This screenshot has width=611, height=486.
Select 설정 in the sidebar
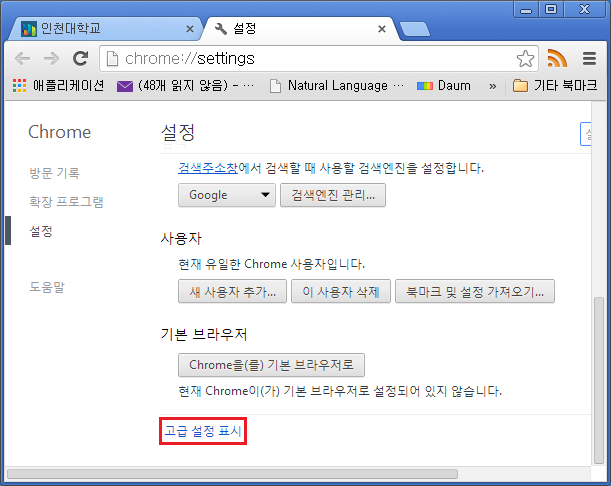coord(41,231)
